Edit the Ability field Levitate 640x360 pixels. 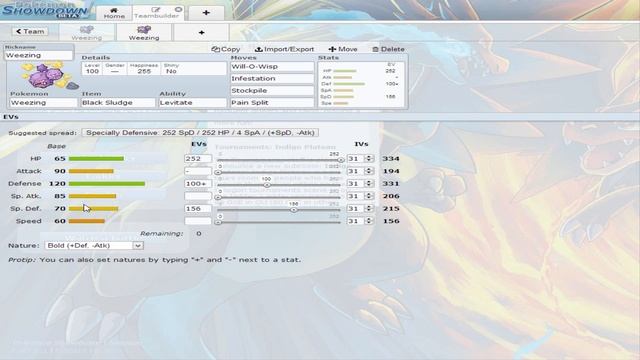tap(192, 102)
